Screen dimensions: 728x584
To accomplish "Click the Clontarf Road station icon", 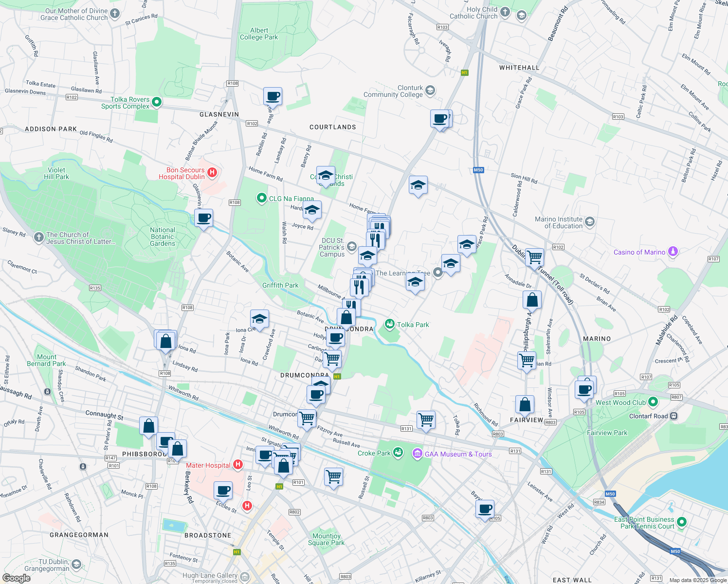I will click(674, 416).
